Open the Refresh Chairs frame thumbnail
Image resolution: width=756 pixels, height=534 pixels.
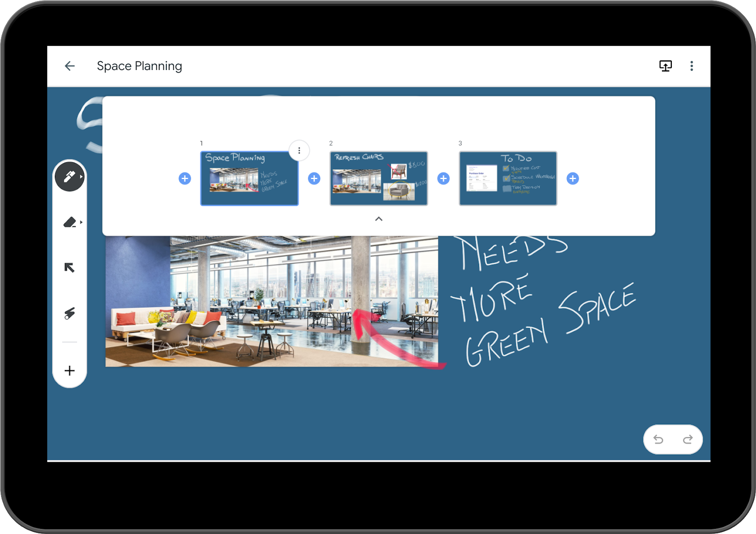tap(378, 179)
